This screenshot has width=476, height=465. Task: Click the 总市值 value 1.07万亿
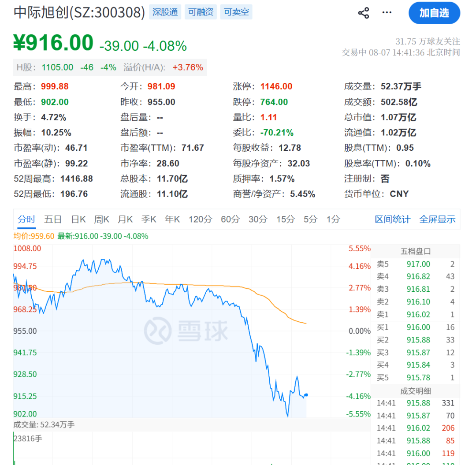[x=398, y=118]
